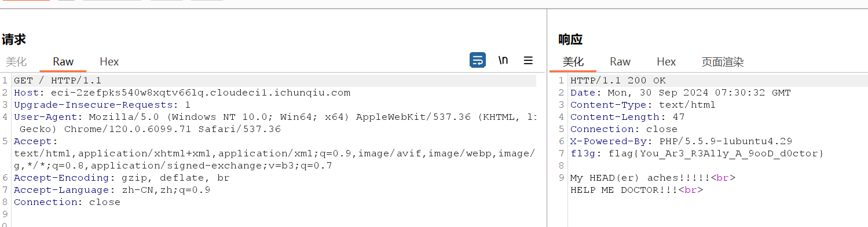868x227 pixels.
Task: Toggle word wrap icon in request panel
Action: point(478,60)
